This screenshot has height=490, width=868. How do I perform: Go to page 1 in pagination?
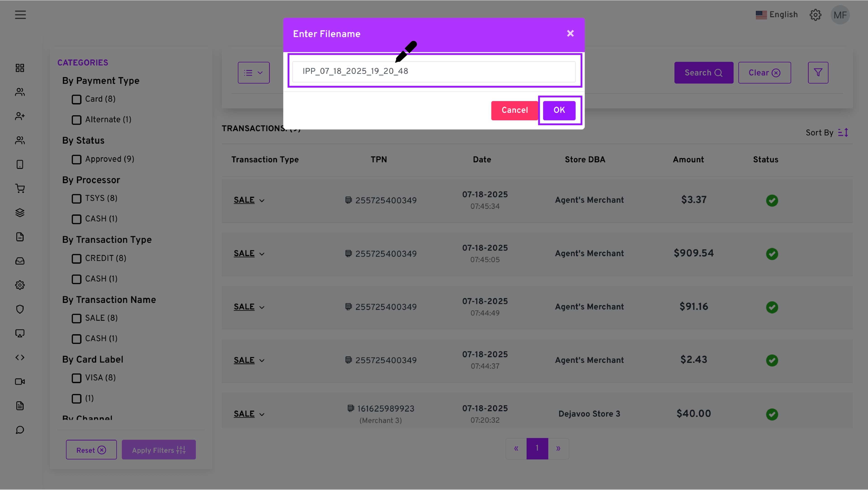pyautogui.click(x=537, y=449)
